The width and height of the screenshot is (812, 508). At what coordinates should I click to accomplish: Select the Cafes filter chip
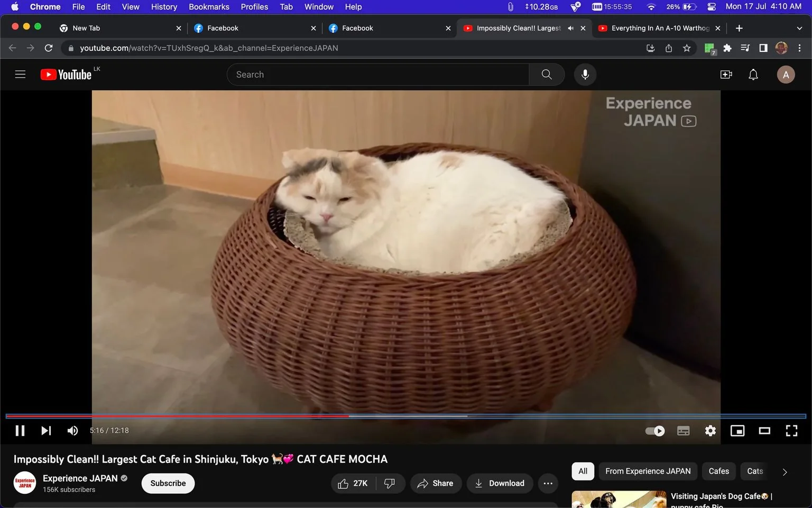(x=718, y=471)
